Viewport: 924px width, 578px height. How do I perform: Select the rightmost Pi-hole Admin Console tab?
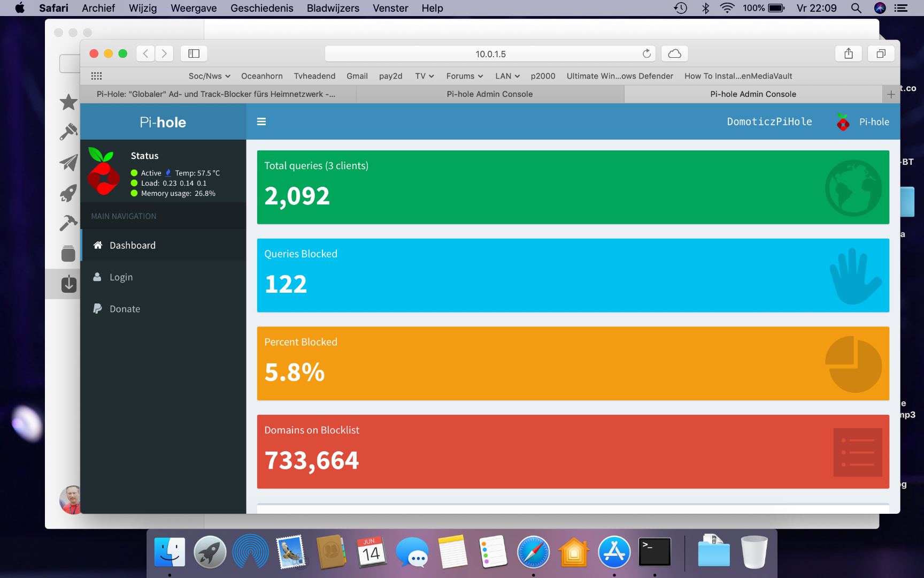[x=753, y=94]
